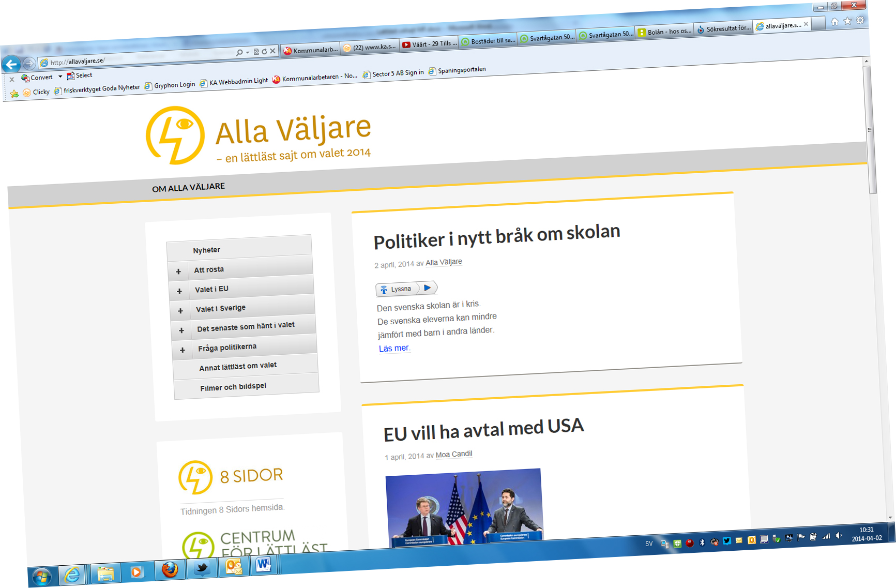This screenshot has width=896, height=588.
Task: Play the Lyssna audio for the article
Action: [427, 288]
